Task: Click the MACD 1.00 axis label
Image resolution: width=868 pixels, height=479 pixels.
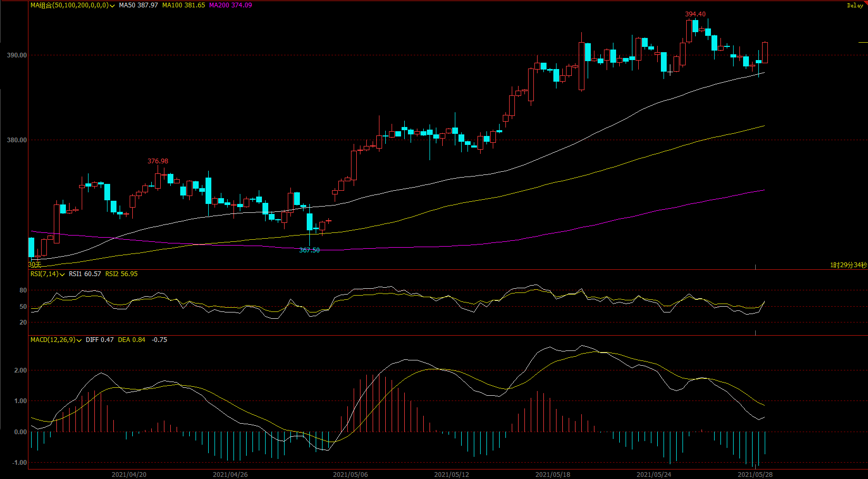Action: point(21,401)
